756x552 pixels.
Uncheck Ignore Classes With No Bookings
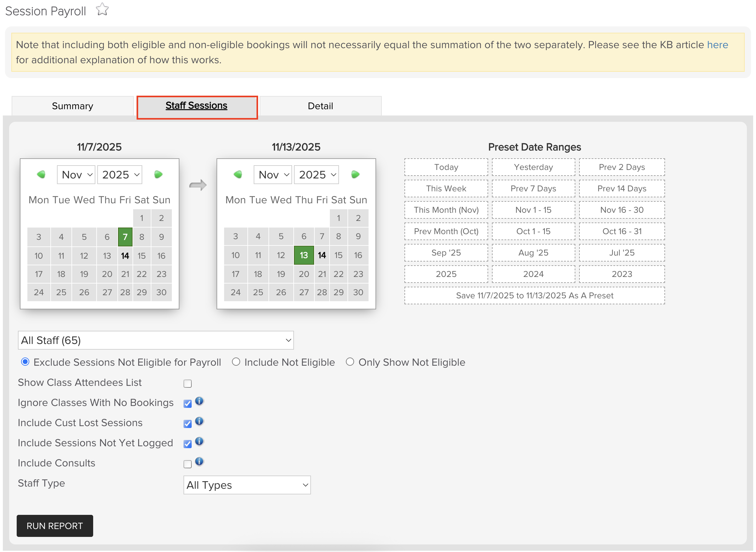tap(188, 404)
